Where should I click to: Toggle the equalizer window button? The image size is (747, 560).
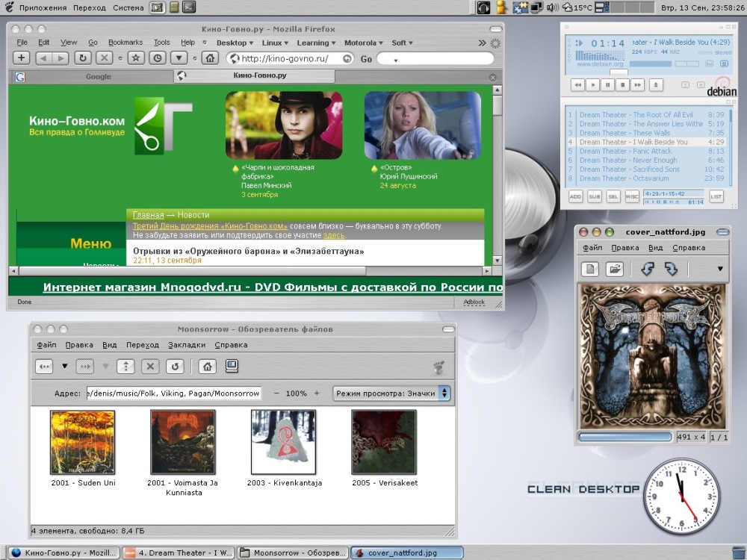pos(710,63)
